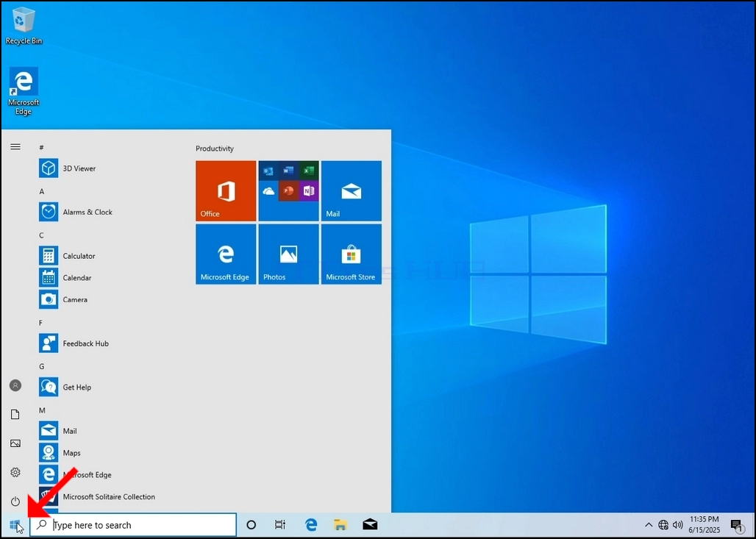The image size is (756, 539).
Task: Open the user account icon in Start
Action: [x=15, y=385]
